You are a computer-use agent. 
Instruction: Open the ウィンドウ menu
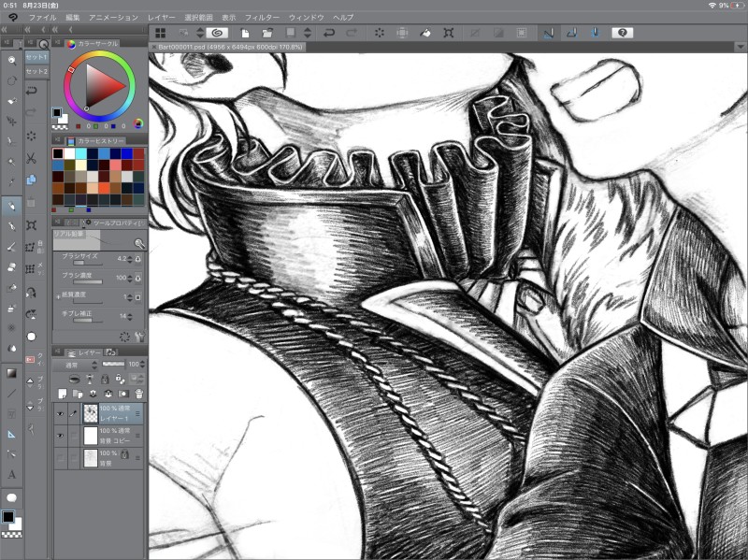coord(307,18)
